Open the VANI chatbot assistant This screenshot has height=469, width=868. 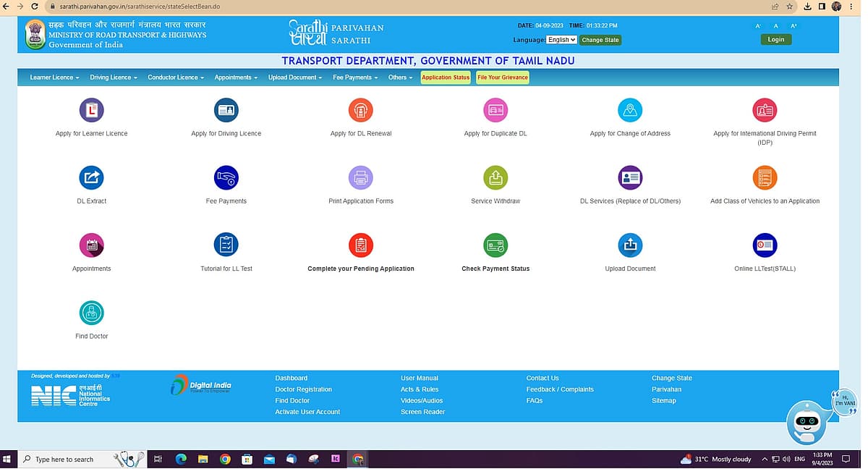806,423
